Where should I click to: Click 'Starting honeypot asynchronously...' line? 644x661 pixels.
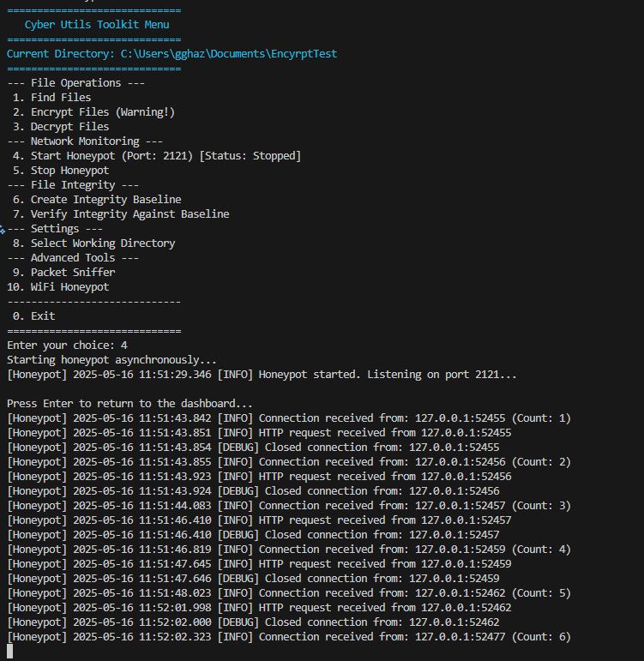tap(111, 360)
